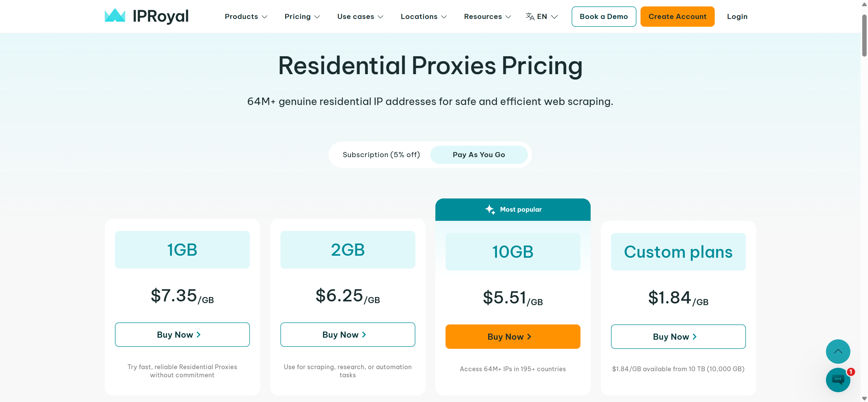The image size is (868, 402).
Task: Open the Locations menu
Action: point(423,17)
